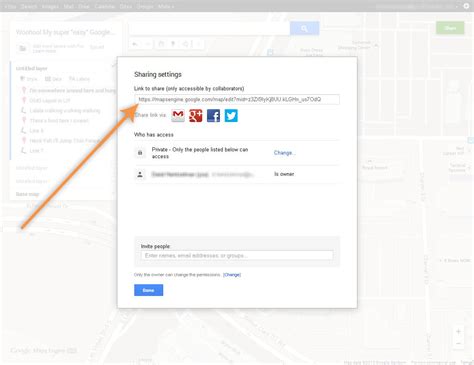Expand the More menu in top bar
Viewport: 474px width, 365px height.
click(166, 6)
